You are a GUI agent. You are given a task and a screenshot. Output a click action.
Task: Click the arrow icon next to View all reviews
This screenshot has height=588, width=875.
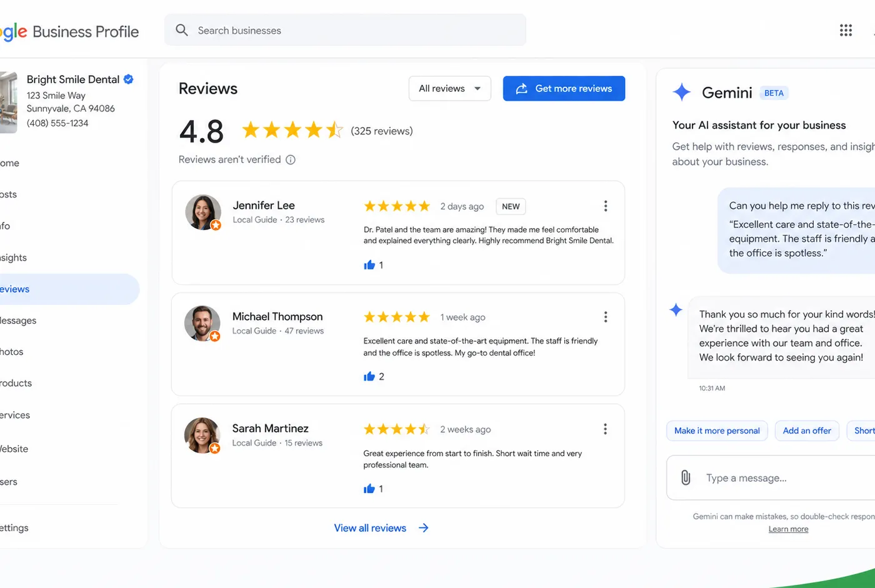(424, 528)
